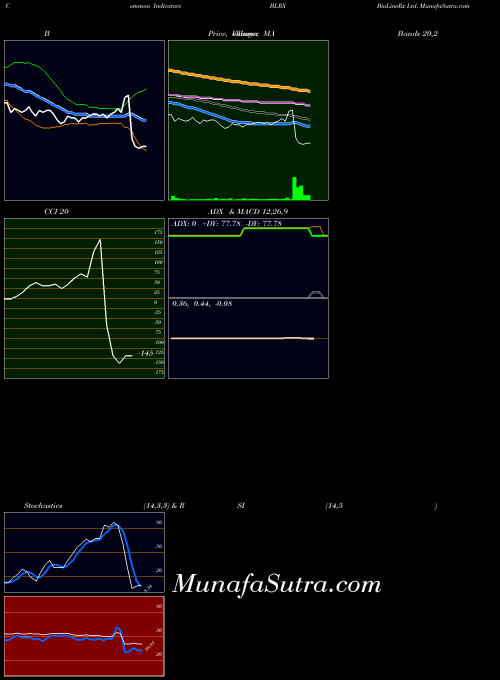
Task: Click the 20 level in Stochastics chart
Action: point(159,570)
